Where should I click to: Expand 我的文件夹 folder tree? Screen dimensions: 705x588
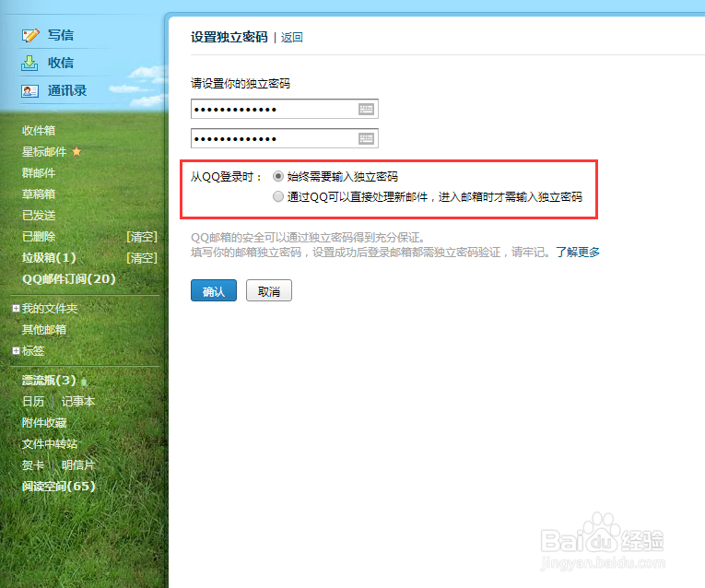point(16,309)
